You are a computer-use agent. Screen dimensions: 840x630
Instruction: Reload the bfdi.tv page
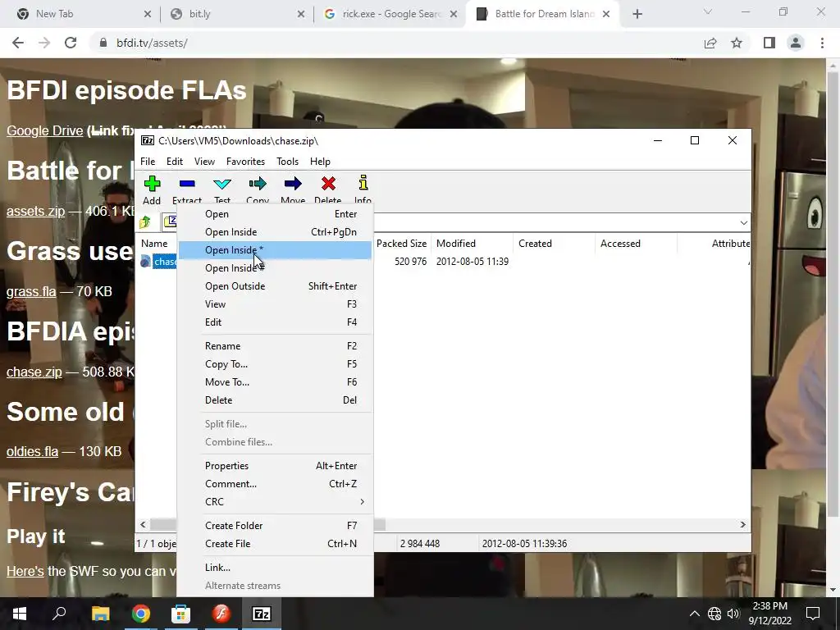point(71,43)
